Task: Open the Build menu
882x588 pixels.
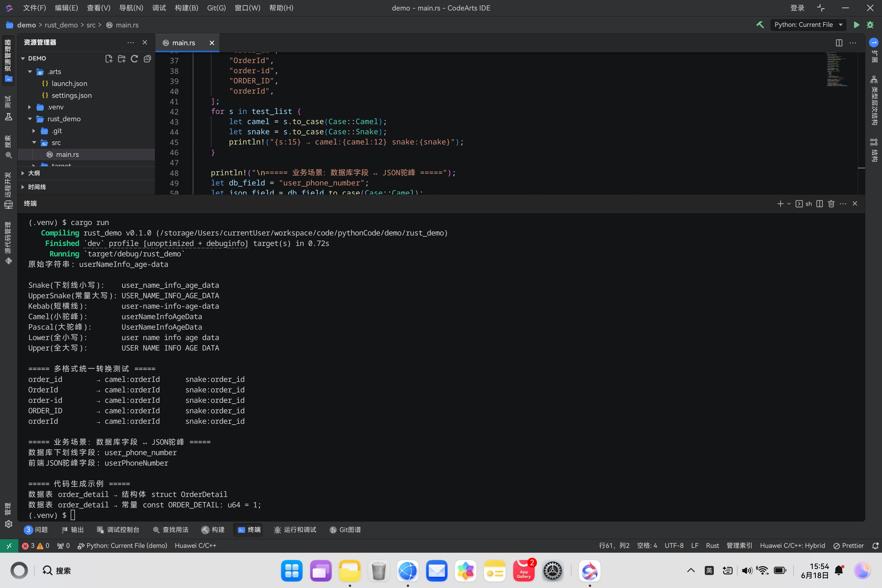Action: (186, 8)
